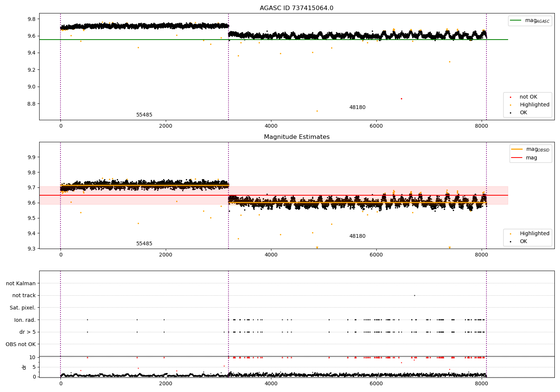Screen dimensions: 560x392
Task: Click y-axis tick '9.5' in Magnitude Estimates plot
Action: (x=31, y=218)
